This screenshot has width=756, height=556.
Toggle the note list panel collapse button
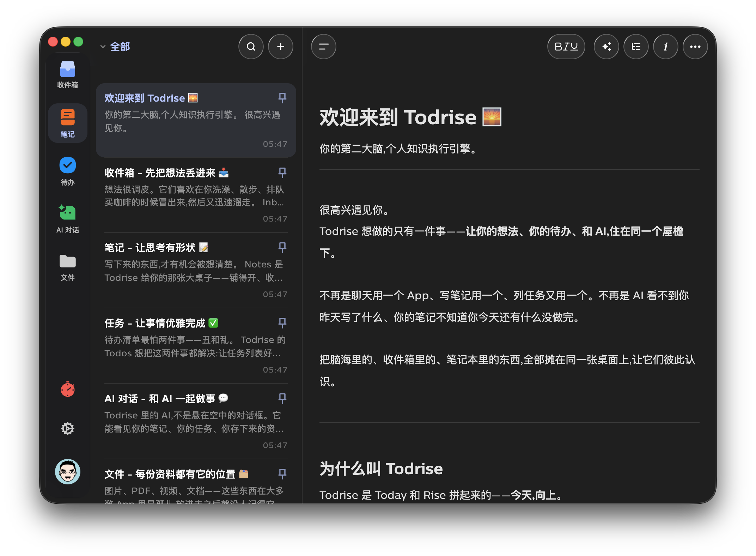[x=323, y=47]
